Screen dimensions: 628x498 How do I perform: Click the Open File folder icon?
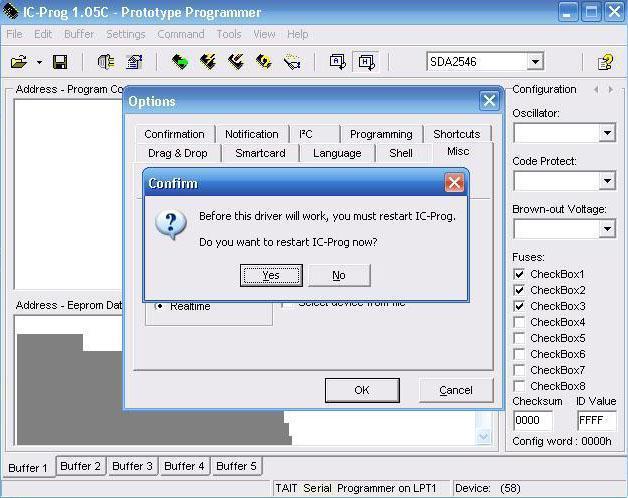point(19,62)
